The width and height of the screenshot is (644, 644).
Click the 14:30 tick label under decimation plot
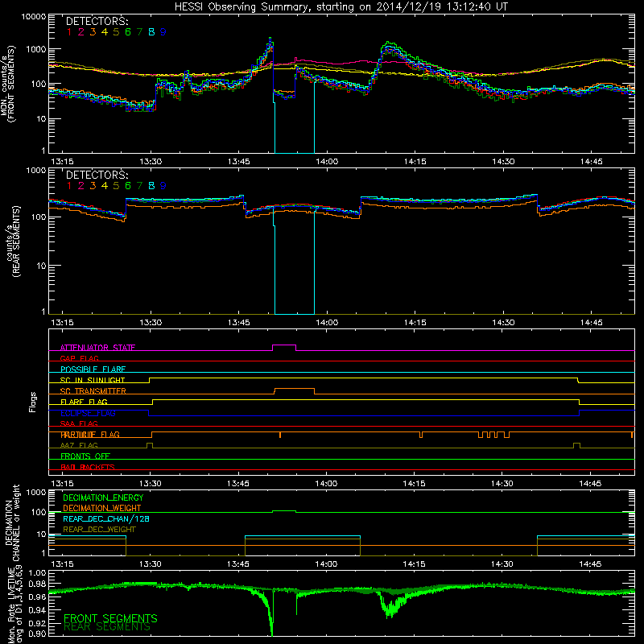point(502,564)
